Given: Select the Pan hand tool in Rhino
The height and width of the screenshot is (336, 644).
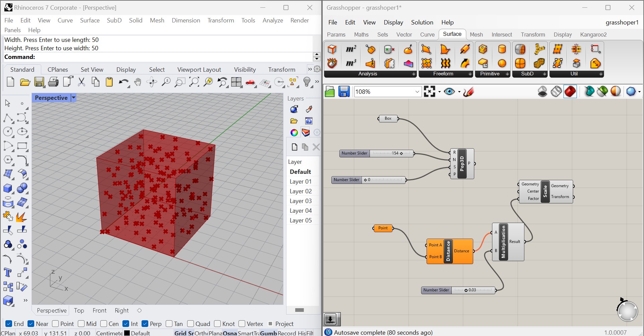Looking at the screenshot, I should coord(138,82).
